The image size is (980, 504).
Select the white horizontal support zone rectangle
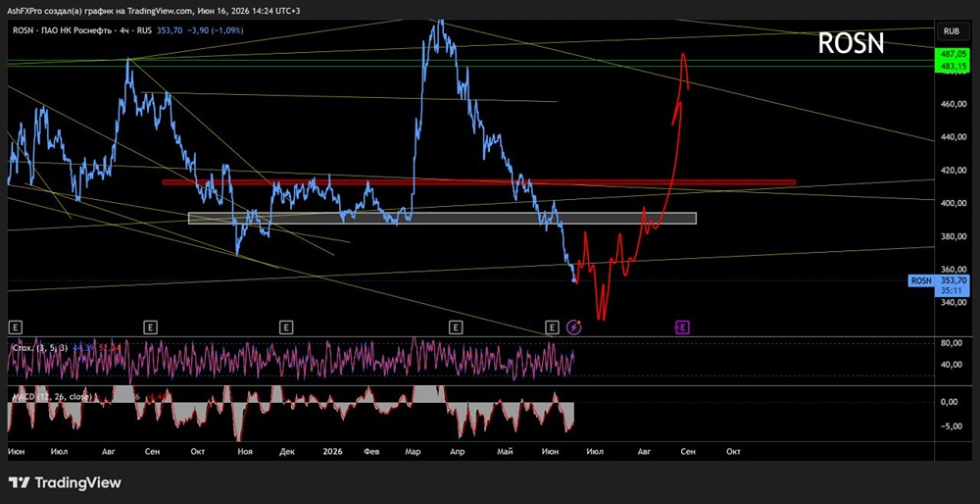pos(442,219)
